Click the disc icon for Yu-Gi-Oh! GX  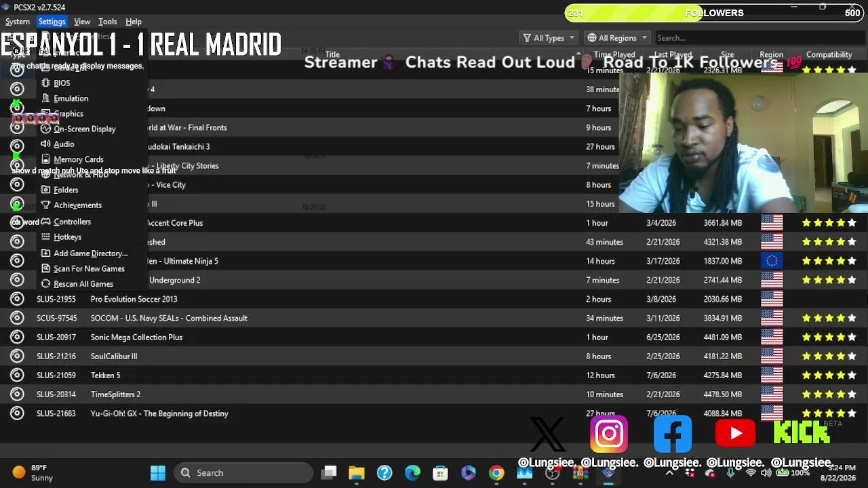pos(17,413)
